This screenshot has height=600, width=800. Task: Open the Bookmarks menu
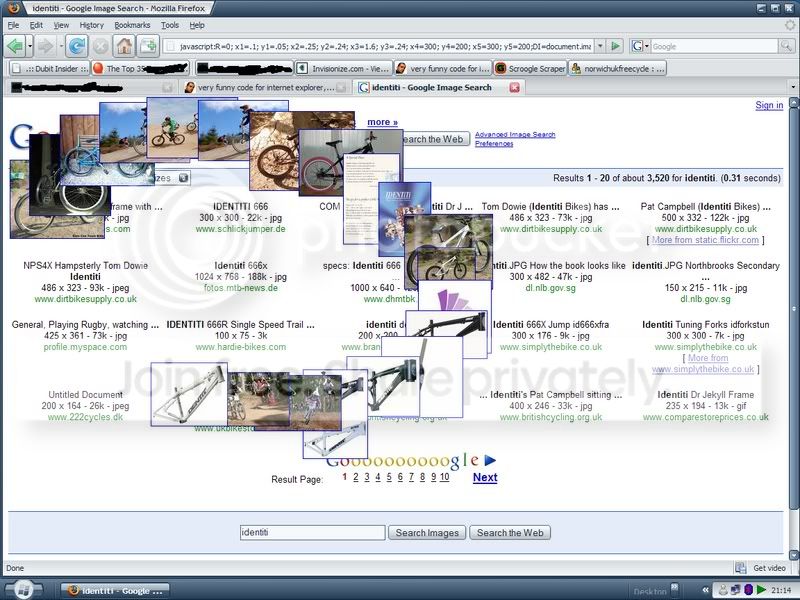click(132, 25)
